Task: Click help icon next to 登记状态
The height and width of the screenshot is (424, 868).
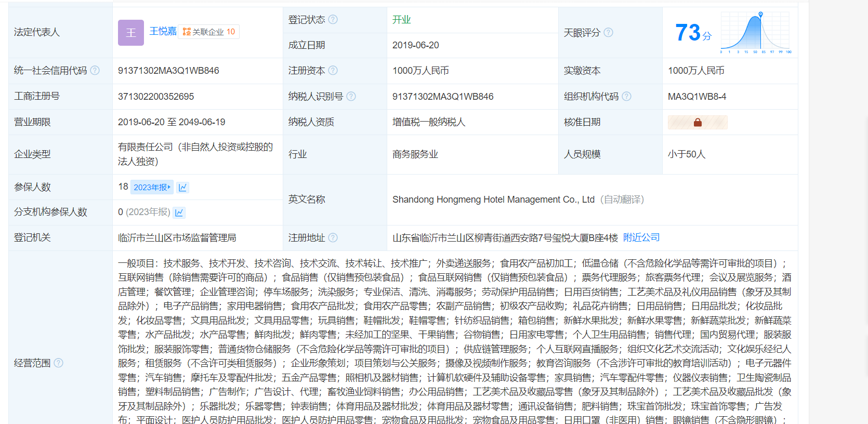Action: click(333, 19)
